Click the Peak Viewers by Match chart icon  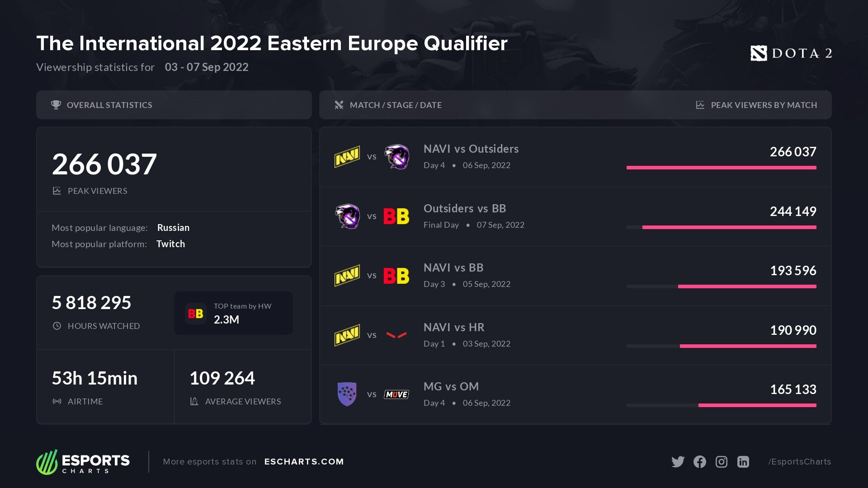pyautogui.click(x=700, y=105)
